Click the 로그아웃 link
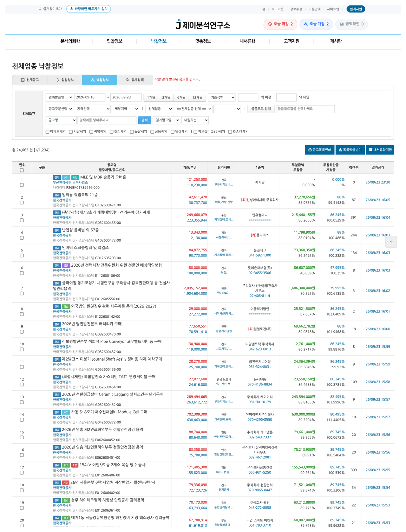 coord(278,9)
